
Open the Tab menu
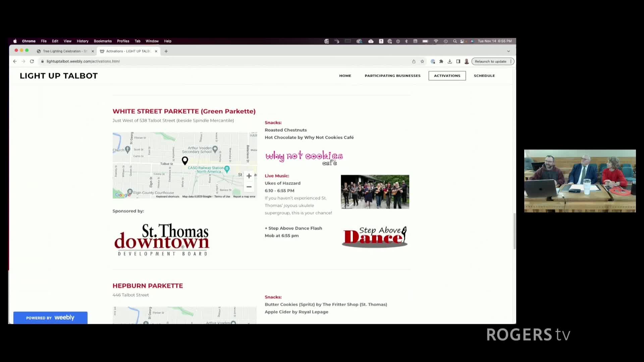(x=138, y=41)
